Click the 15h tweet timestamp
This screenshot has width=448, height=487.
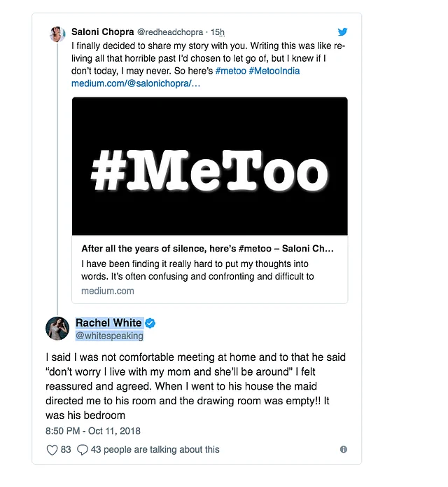coord(218,32)
